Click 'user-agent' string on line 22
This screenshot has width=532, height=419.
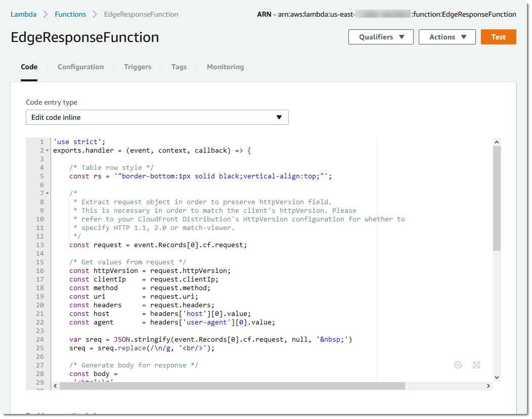(207, 322)
